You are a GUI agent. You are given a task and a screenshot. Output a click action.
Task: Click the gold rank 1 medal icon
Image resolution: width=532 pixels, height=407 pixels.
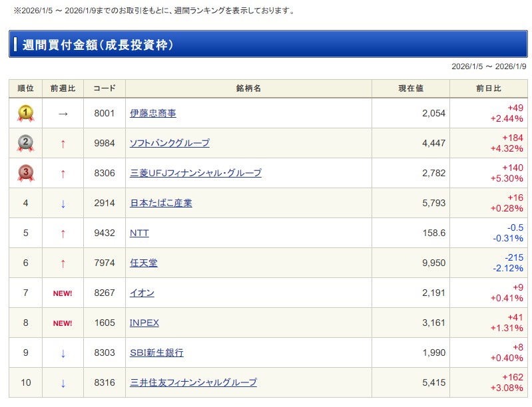[25, 113]
